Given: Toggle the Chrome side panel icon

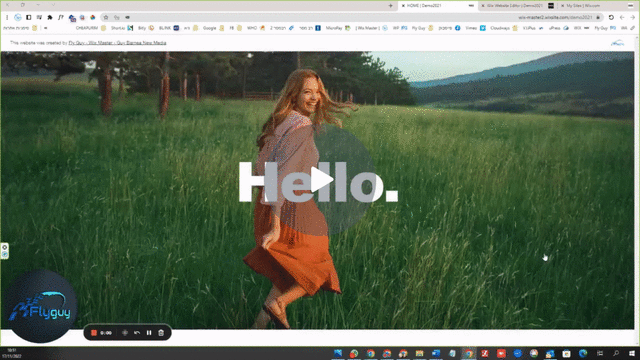Looking at the screenshot, I should (x=29, y=17).
